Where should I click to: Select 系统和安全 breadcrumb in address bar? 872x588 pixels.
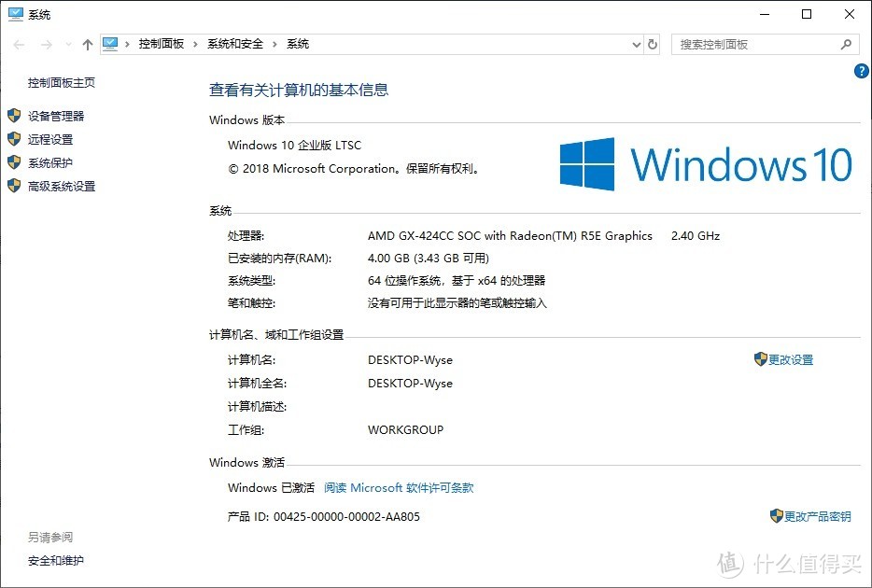tap(235, 44)
